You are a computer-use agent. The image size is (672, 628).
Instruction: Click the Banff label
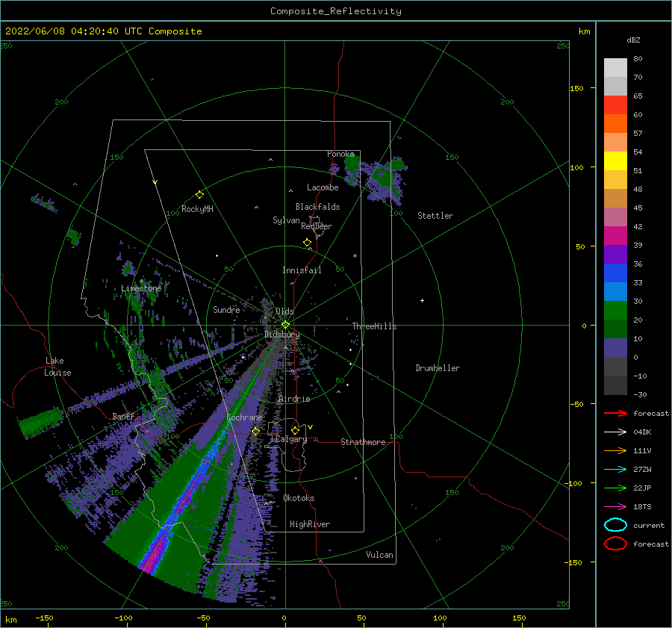point(123,416)
